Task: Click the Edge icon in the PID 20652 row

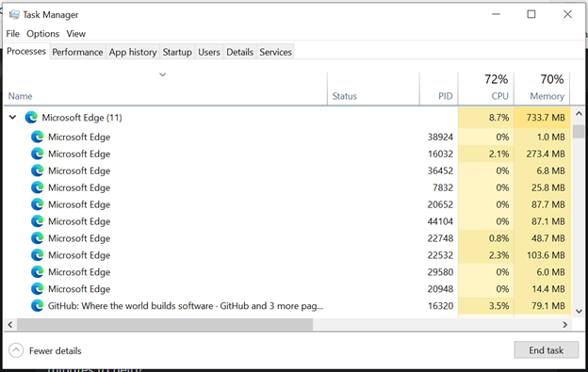Action: tap(37, 204)
